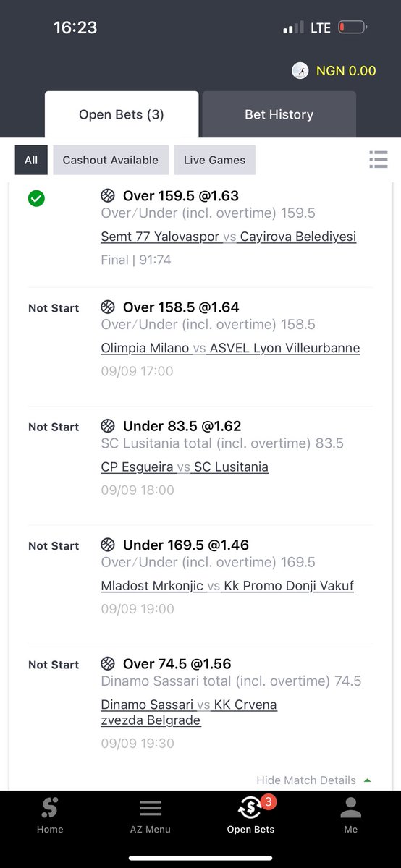This screenshot has height=868, width=401.
Task: Click basketball icon beside Under 169.5 @1.46
Action: (108, 545)
